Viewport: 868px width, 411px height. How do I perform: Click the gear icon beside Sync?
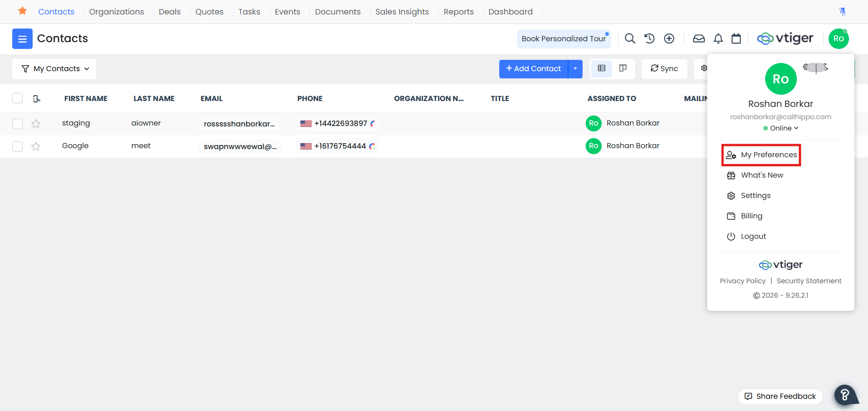pos(704,68)
